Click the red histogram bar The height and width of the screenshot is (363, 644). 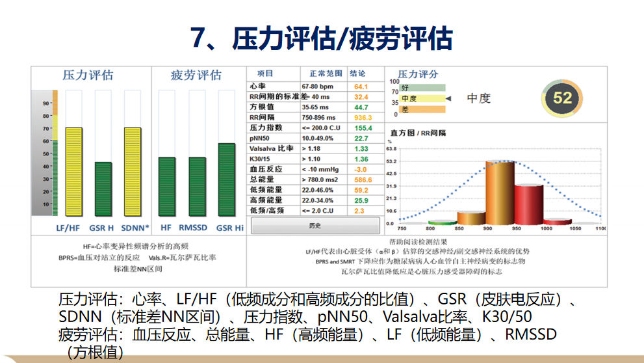pyautogui.click(x=529, y=204)
